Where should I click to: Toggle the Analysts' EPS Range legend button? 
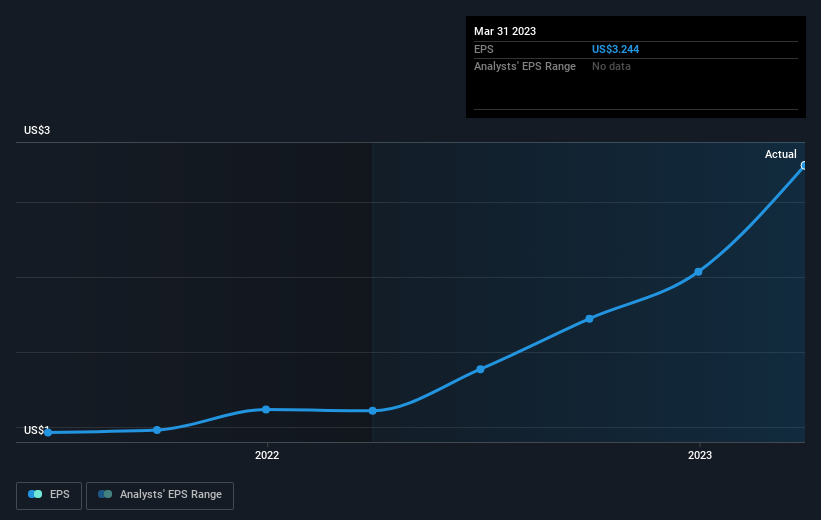pos(160,495)
